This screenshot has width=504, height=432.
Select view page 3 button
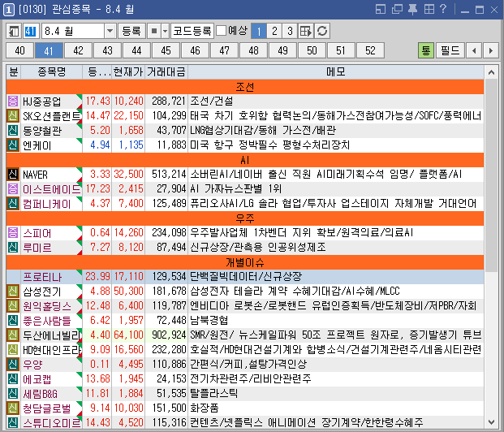click(290, 31)
